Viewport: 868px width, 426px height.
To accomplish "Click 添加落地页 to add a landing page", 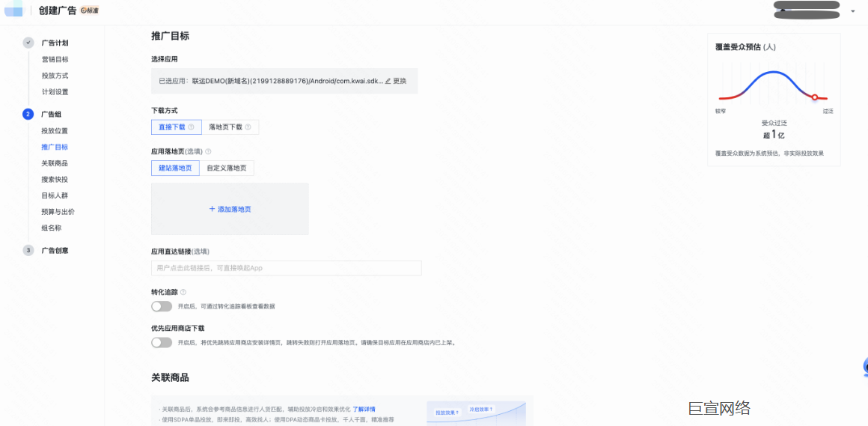I will (230, 209).
